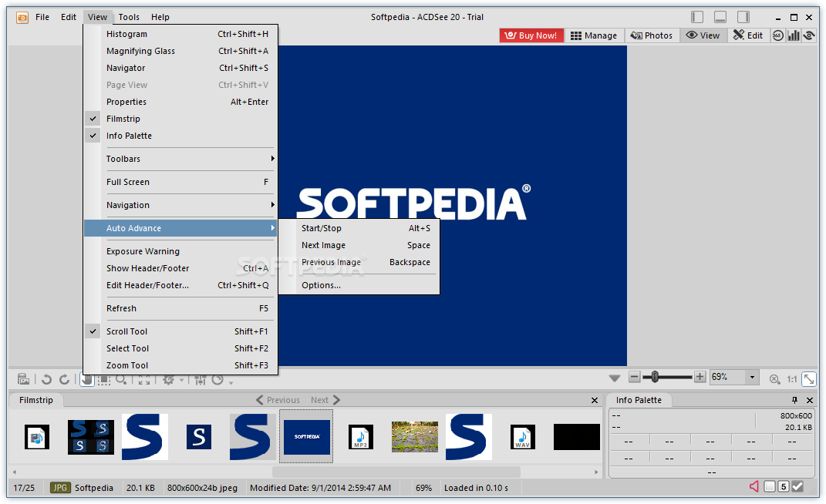Click the gray down triangle near zoom slider
Screen dimensions: 826x504
point(614,378)
